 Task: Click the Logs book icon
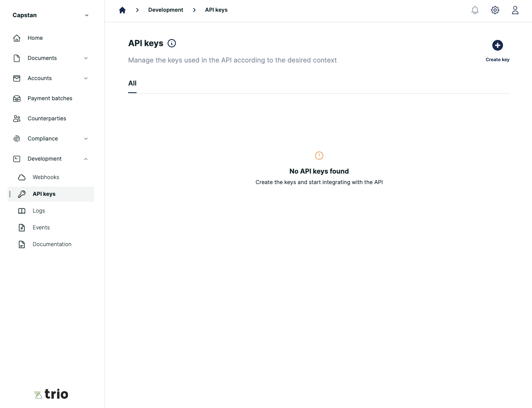pos(22,211)
